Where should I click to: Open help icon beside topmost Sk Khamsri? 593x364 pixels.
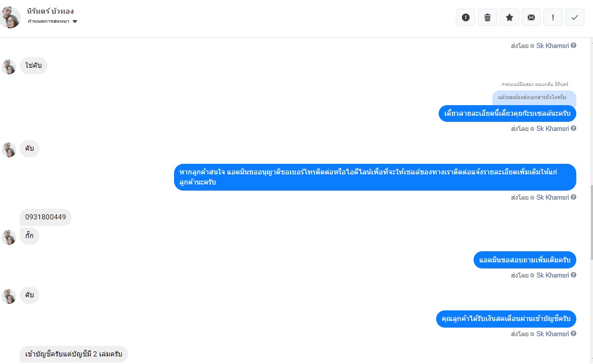pyautogui.click(x=574, y=45)
